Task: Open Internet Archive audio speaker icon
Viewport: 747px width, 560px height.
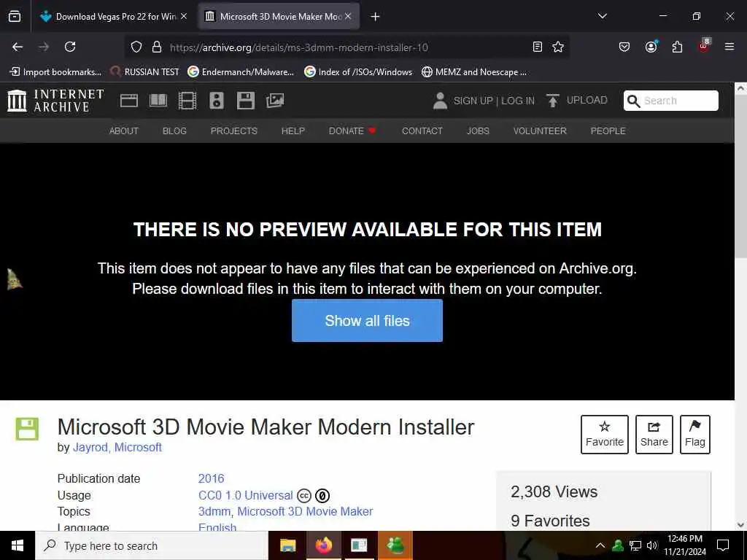Action: click(216, 101)
